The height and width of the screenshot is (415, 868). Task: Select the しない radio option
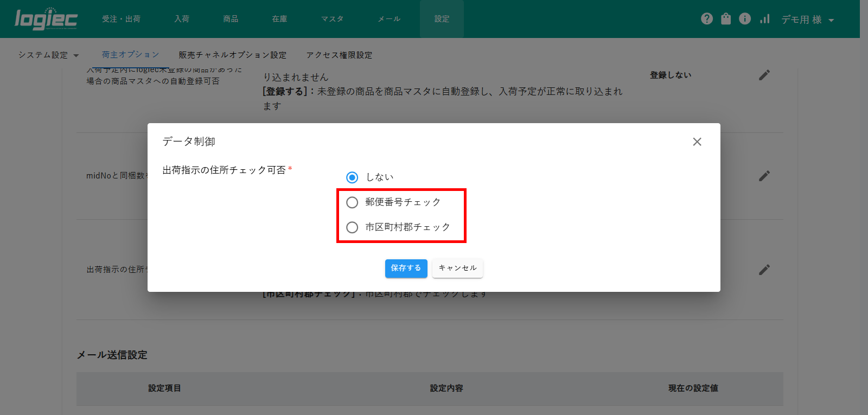click(x=352, y=177)
